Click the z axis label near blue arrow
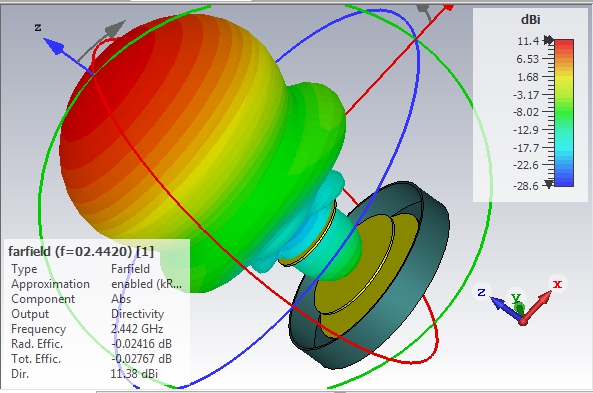This screenshot has height=393, width=593. coord(37,27)
